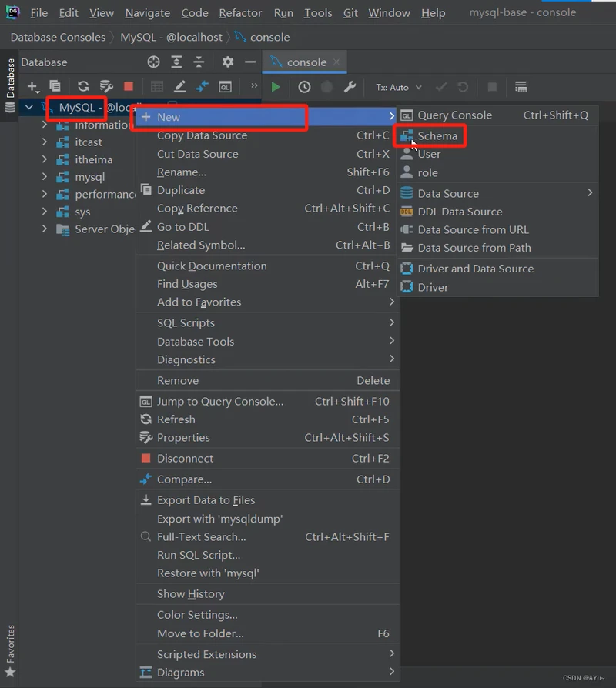Click Copy Data Source in context menu

point(268,135)
